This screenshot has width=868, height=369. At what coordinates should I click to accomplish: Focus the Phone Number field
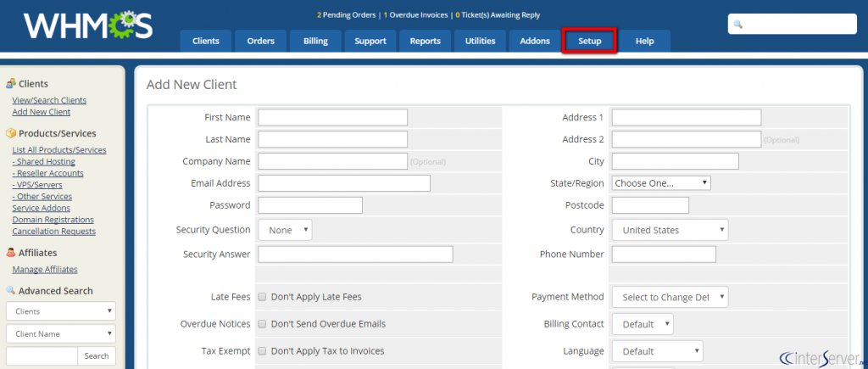tap(664, 254)
